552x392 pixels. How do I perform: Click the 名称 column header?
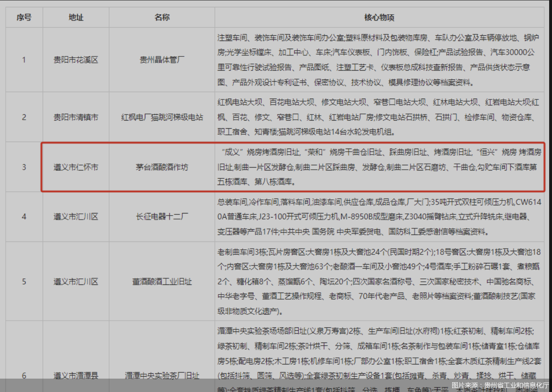(x=162, y=17)
